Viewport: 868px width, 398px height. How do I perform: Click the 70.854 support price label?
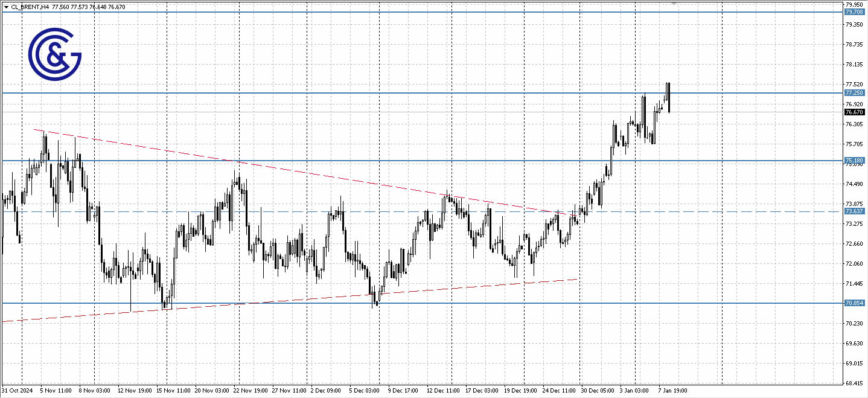(855, 303)
